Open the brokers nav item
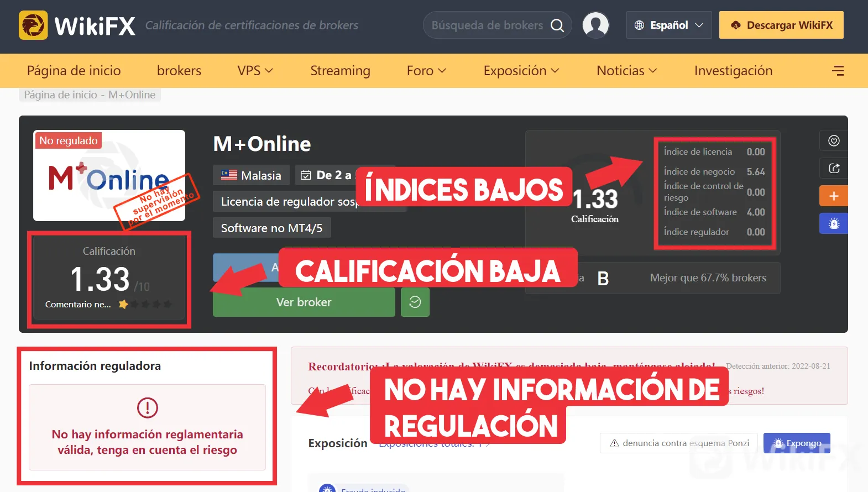The height and width of the screenshot is (492, 868). [x=179, y=71]
